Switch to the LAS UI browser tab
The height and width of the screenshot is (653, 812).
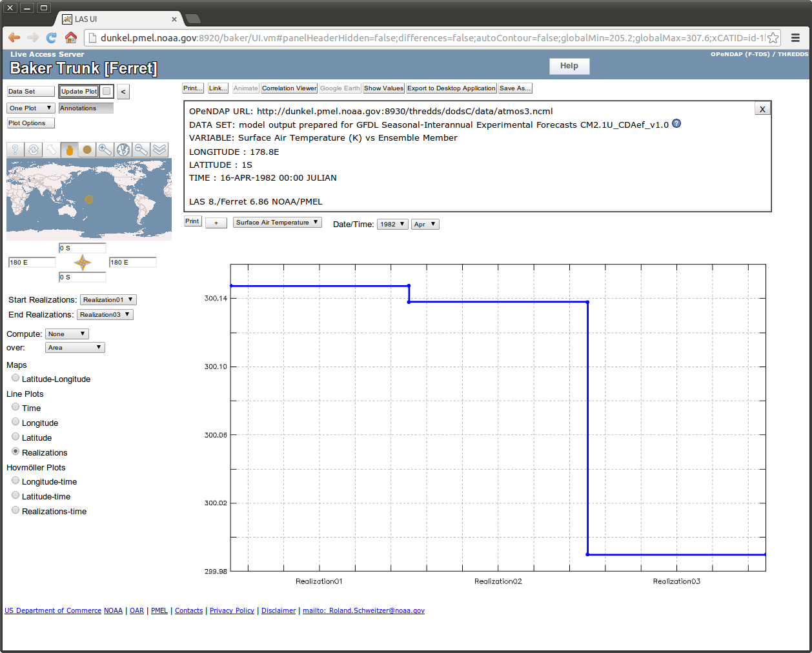120,19
